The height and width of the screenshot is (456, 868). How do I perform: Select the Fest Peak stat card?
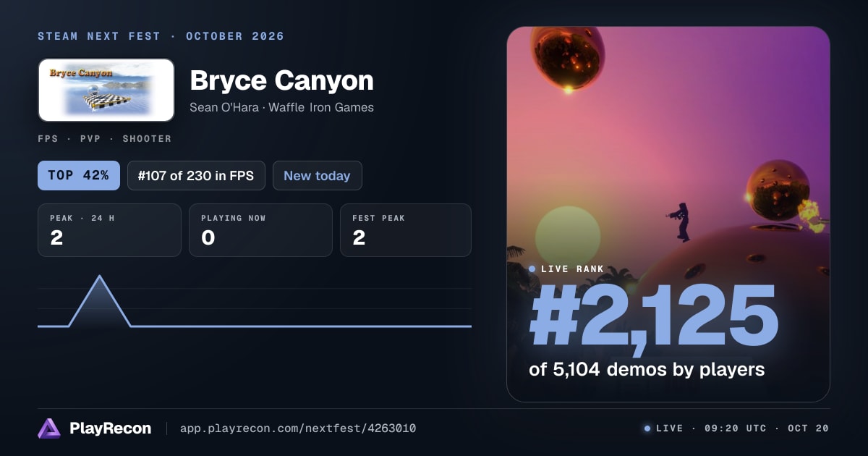click(406, 230)
